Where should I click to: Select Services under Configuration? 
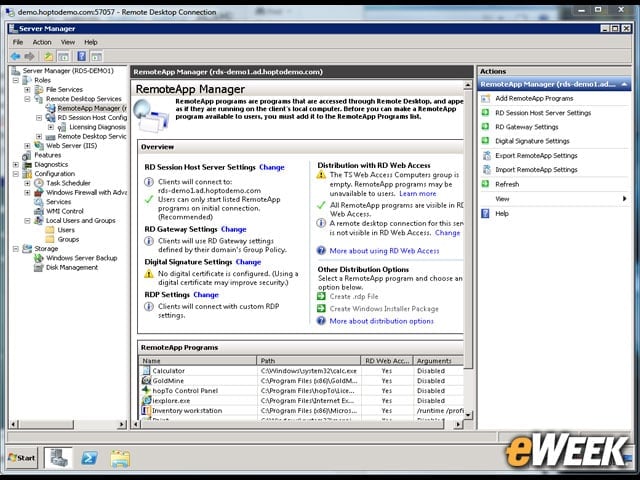click(58, 202)
